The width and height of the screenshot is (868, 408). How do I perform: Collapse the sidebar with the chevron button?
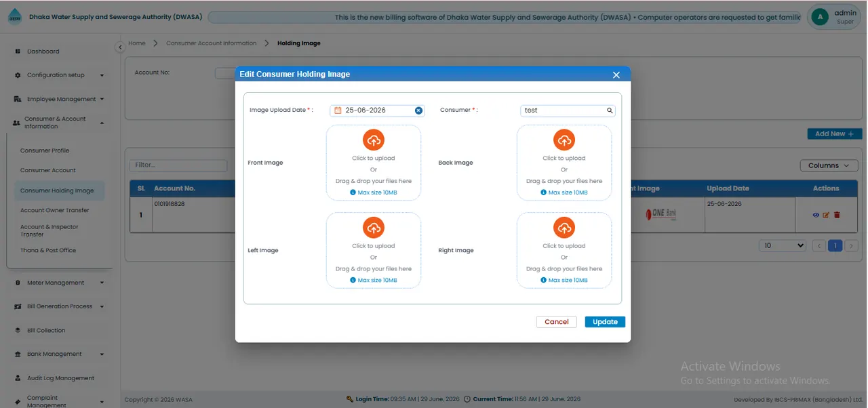[x=120, y=47]
